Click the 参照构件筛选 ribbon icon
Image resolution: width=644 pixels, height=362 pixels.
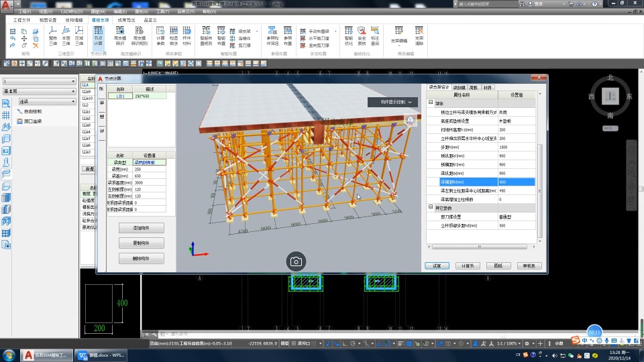272,36
